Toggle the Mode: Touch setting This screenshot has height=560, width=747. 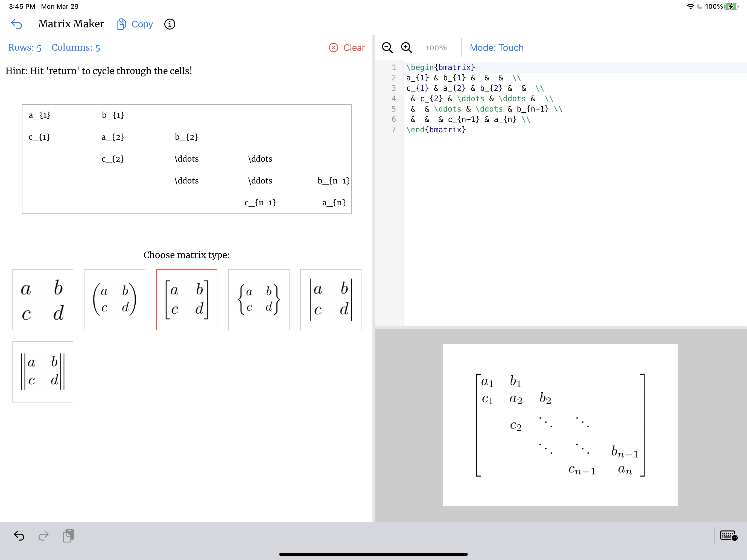(x=497, y=48)
